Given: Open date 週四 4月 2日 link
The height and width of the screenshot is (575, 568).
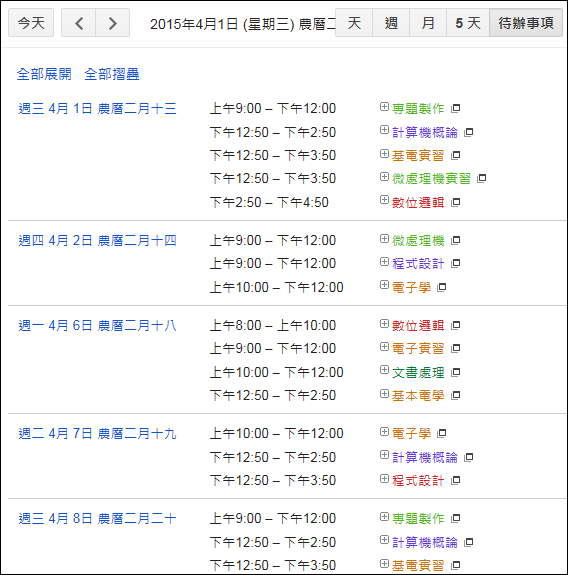Looking at the screenshot, I should 97,241.
